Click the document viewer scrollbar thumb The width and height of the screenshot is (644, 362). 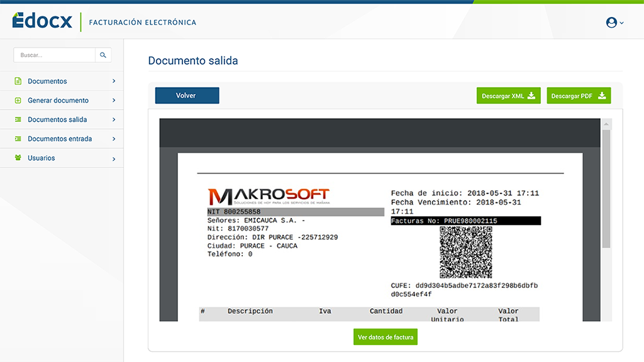click(606, 189)
